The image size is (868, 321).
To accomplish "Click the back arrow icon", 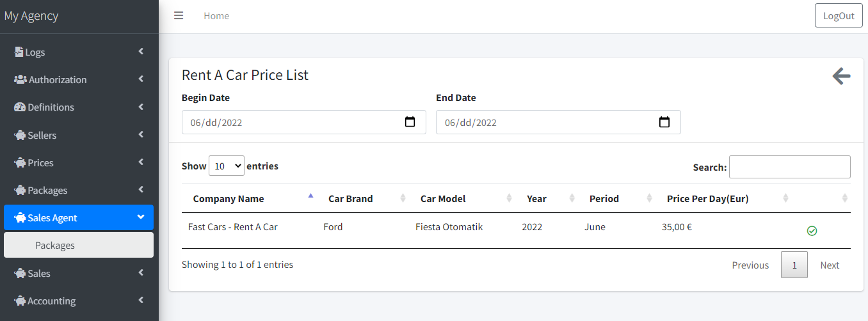I will click(841, 77).
